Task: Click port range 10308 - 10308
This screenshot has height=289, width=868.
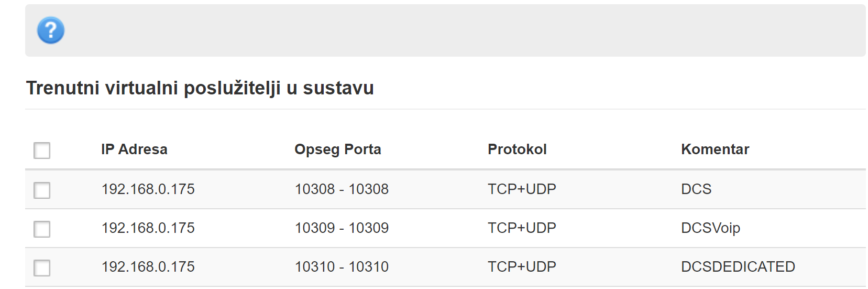Action: click(342, 189)
